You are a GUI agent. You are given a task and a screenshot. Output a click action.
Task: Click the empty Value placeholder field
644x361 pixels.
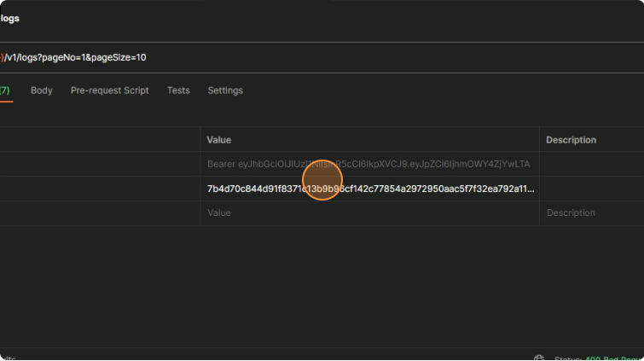click(x=219, y=213)
